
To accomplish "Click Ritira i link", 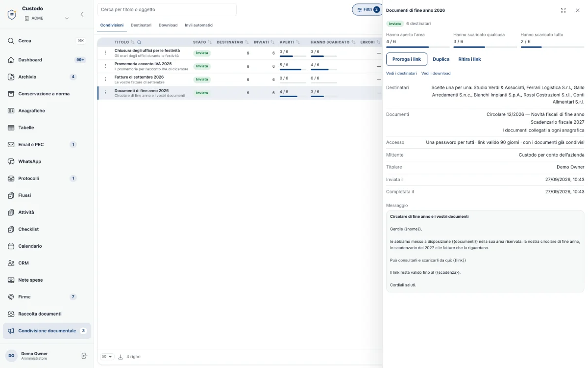I will [x=469, y=59].
